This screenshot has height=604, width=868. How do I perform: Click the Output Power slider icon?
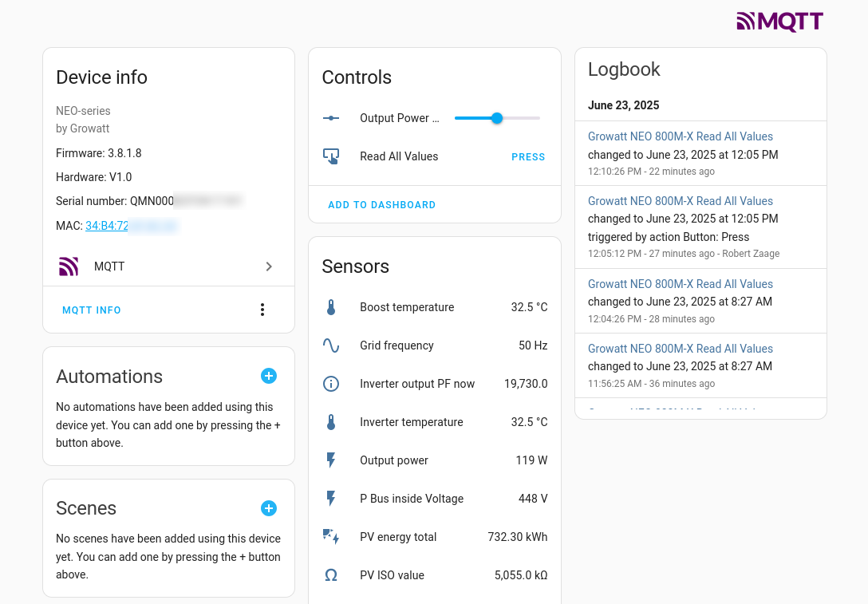point(331,118)
